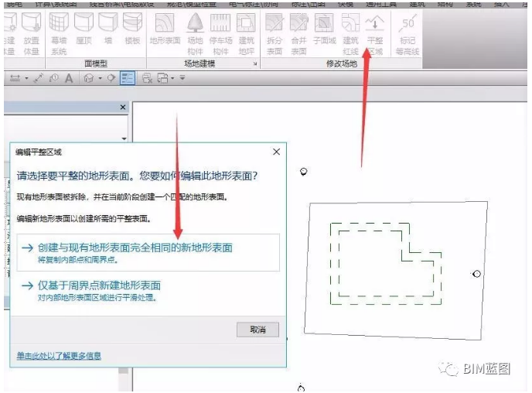The height and width of the screenshot is (393, 532).
Task: Choose 仅基于周界点新建地形表面 option
Action: 148,291
